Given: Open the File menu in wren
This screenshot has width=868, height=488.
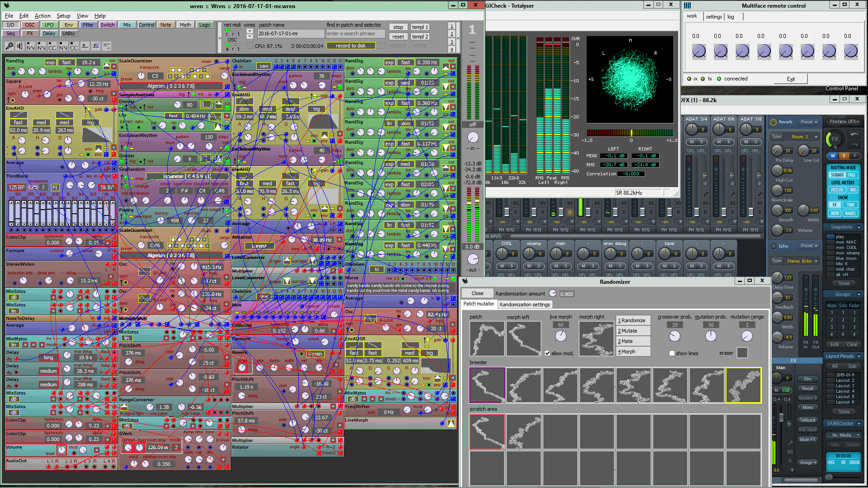Looking at the screenshot, I should pos(9,15).
